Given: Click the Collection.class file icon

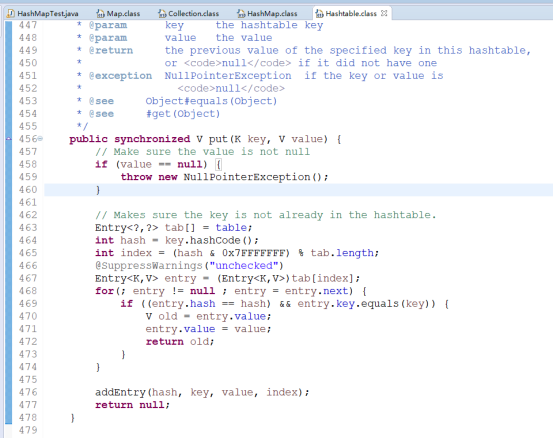Looking at the screenshot, I should click(162, 14).
